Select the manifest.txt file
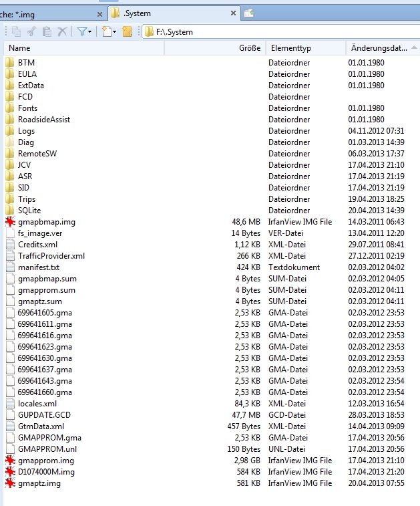The width and height of the screenshot is (420, 506). 39,267
